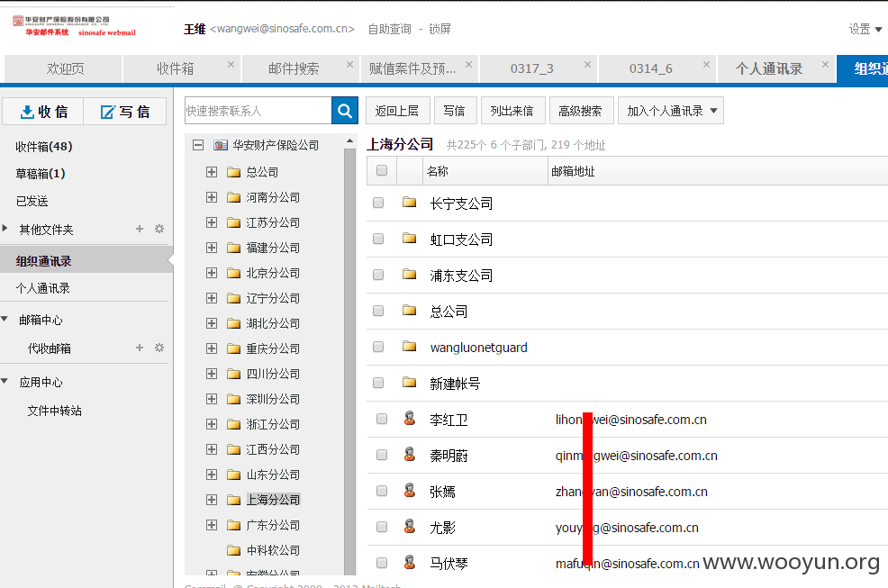
Task: Expand the 深圳分公司 tree node
Action: pos(212,399)
